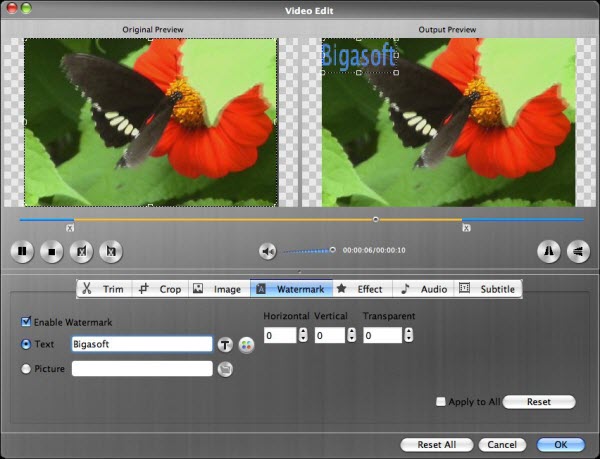Open the Effect tab

[362, 289]
